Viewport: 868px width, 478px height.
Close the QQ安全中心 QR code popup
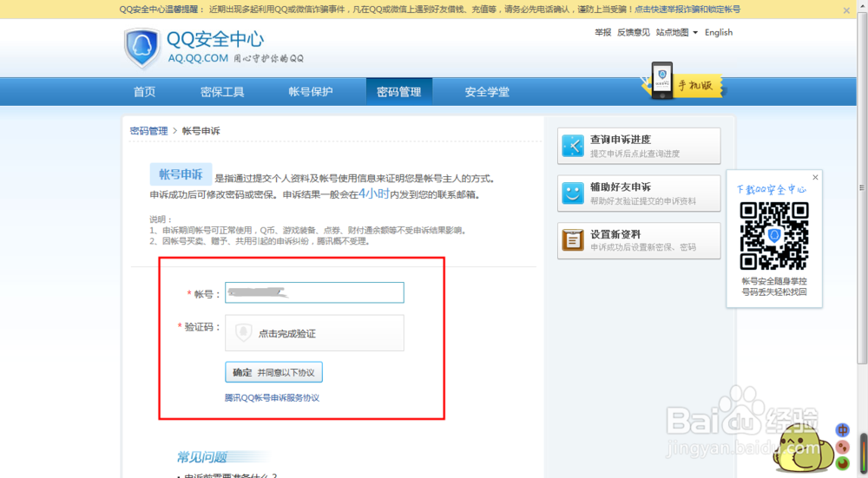(815, 178)
